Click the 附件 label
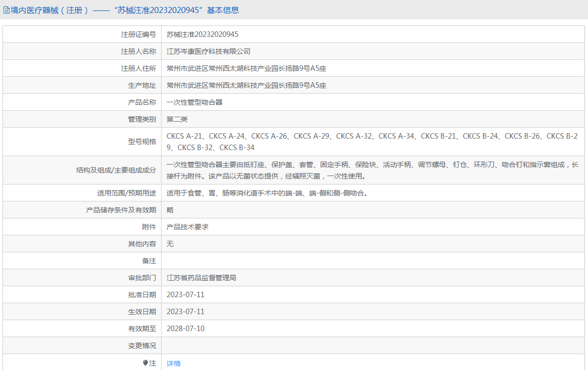Screen dimensions: 588x370 [x=149, y=227]
